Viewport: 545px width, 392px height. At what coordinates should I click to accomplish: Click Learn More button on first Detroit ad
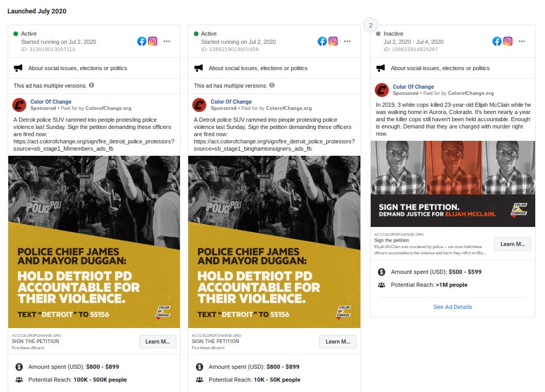(x=157, y=341)
